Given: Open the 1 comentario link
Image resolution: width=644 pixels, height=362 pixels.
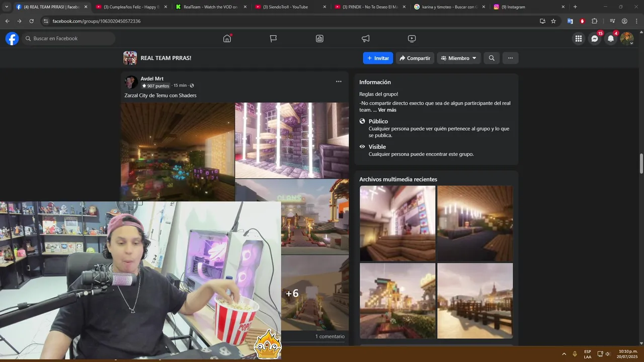Looking at the screenshot, I should tap(330, 336).
